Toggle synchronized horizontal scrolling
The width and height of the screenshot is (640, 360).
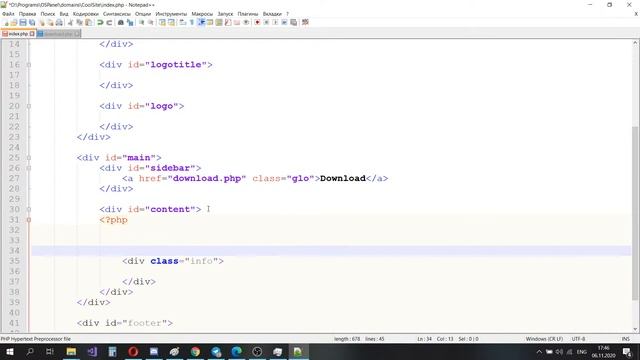171,22
